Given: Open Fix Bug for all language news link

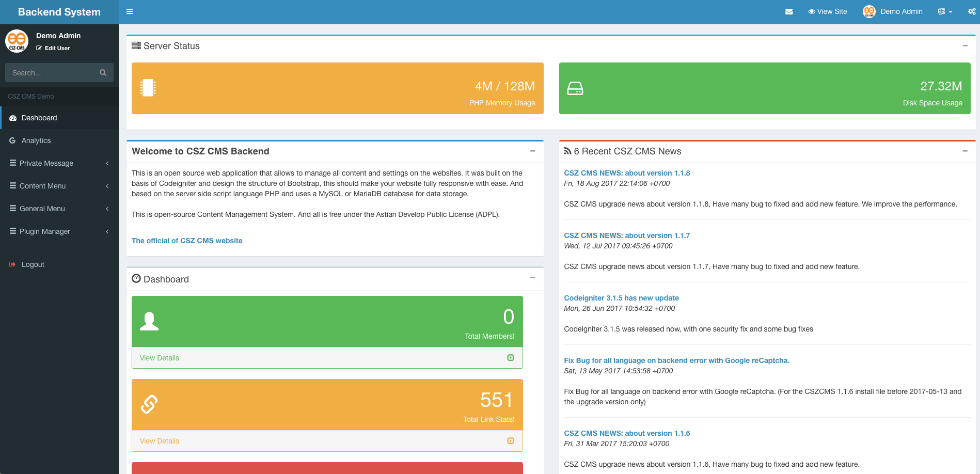Looking at the screenshot, I should point(677,360).
